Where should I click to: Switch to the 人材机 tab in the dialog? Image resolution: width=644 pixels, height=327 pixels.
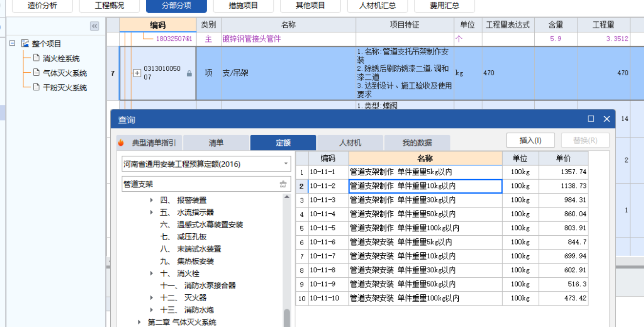(350, 143)
